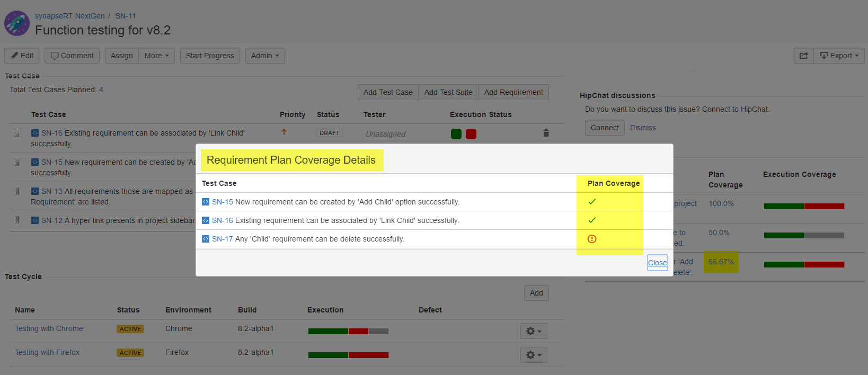Open the More dropdown menu

pos(156,56)
